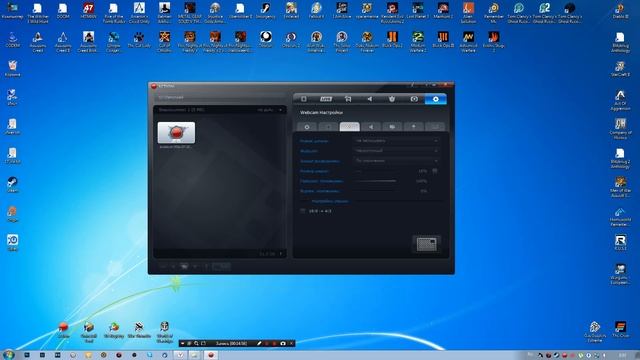
Task: Open the third dropdown in Webcam settings
Action: point(396,161)
